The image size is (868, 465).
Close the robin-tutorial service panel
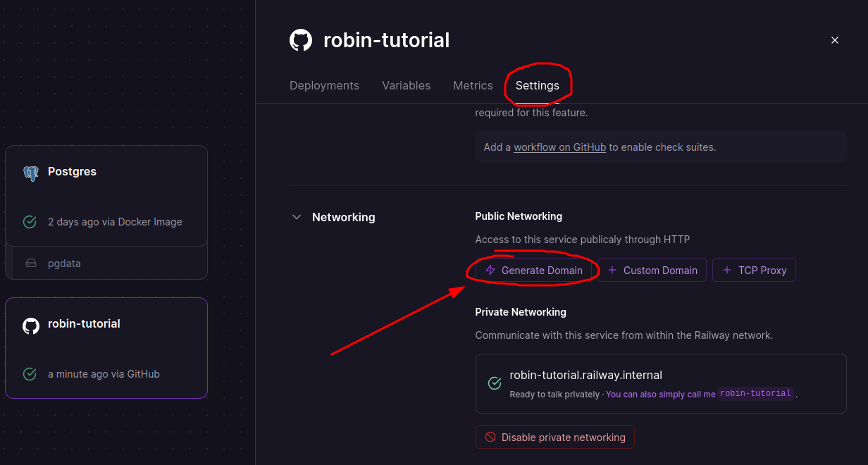(835, 40)
